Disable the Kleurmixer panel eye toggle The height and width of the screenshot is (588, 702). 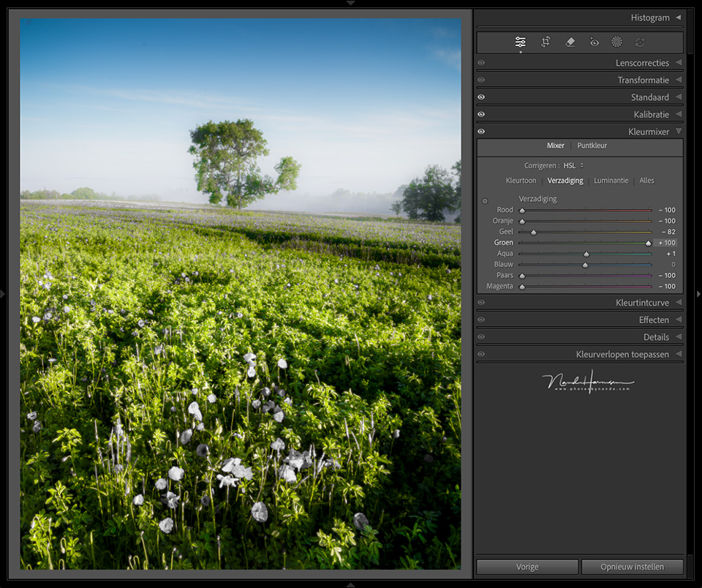[481, 132]
